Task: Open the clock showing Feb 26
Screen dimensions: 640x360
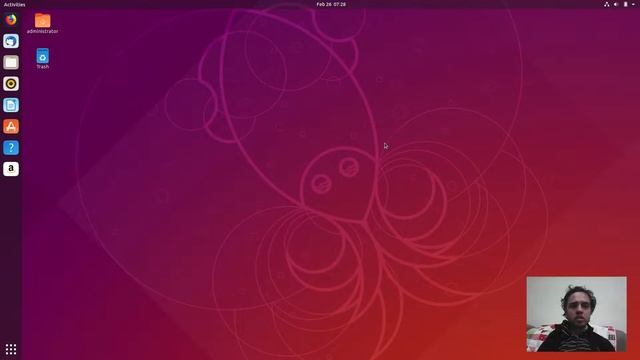Action: [x=331, y=4]
